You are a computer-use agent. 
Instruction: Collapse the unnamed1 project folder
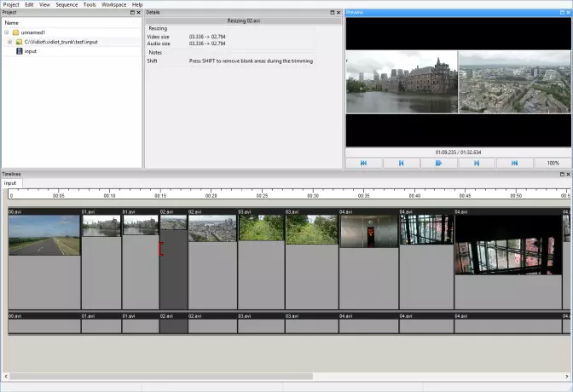(7, 32)
